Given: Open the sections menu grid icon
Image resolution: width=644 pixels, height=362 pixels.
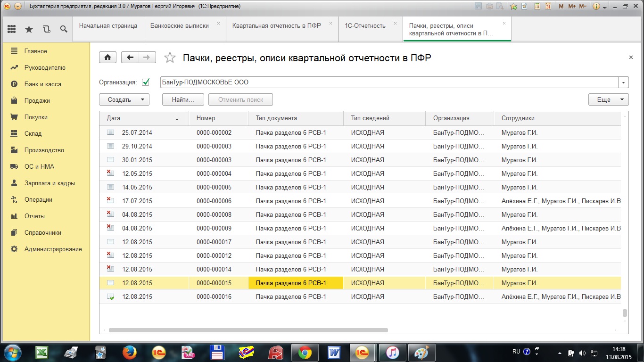Looking at the screenshot, I should [11, 29].
